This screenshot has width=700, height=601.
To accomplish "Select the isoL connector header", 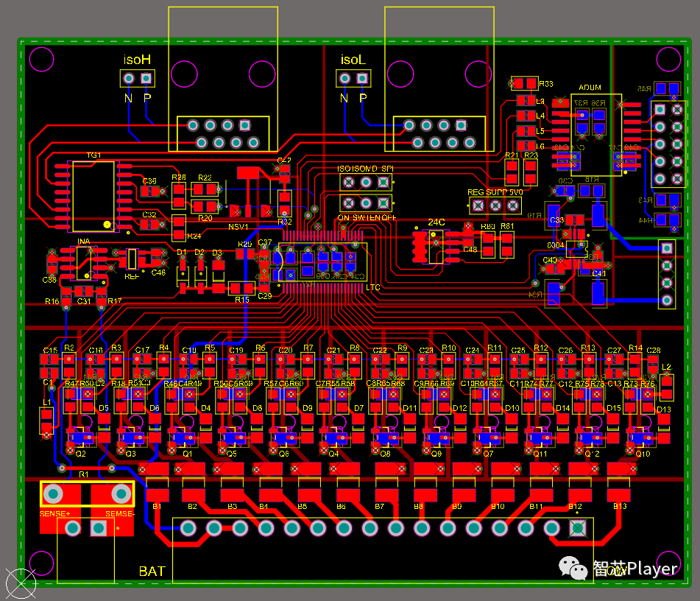I will point(353,78).
